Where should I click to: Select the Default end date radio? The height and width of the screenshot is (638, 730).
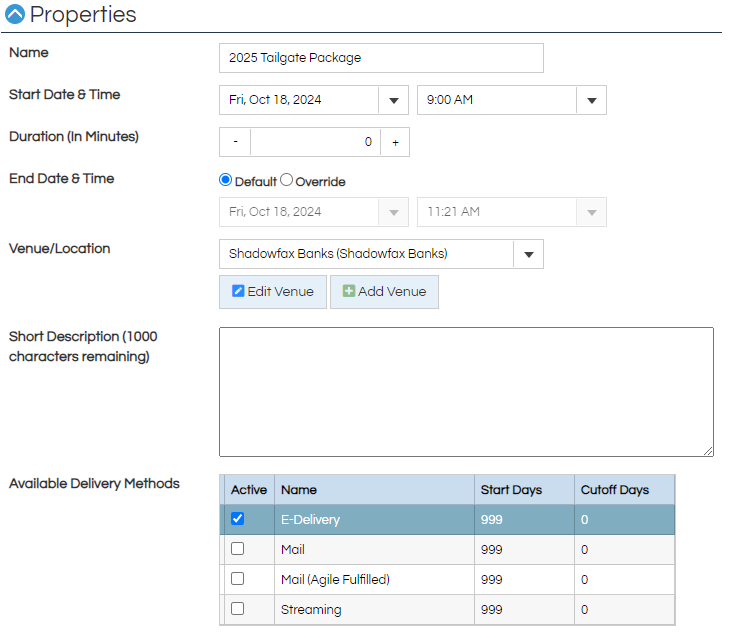tap(225, 181)
